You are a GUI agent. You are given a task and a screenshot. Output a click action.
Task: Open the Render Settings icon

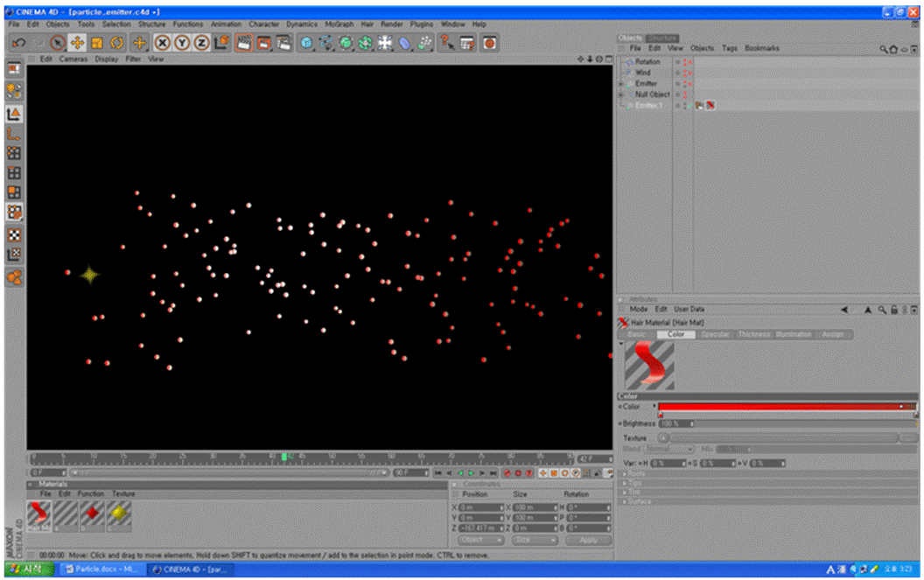(283, 43)
